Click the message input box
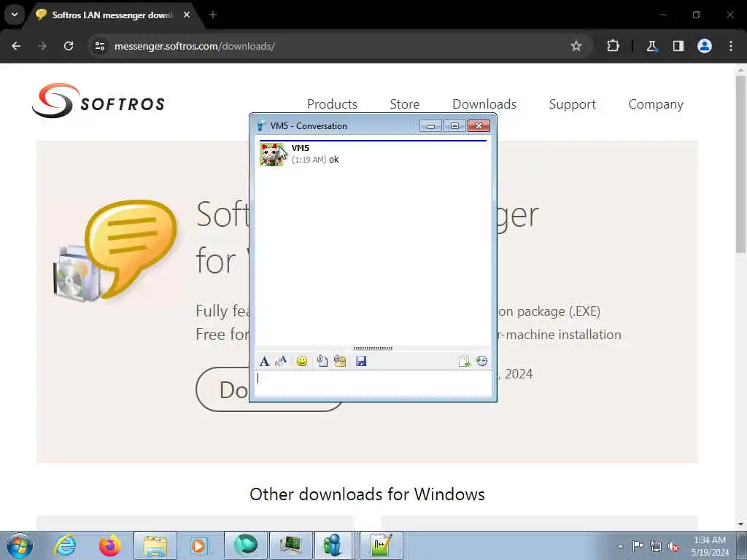The height and width of the screenshot is (560, 747). pos(373,384)
